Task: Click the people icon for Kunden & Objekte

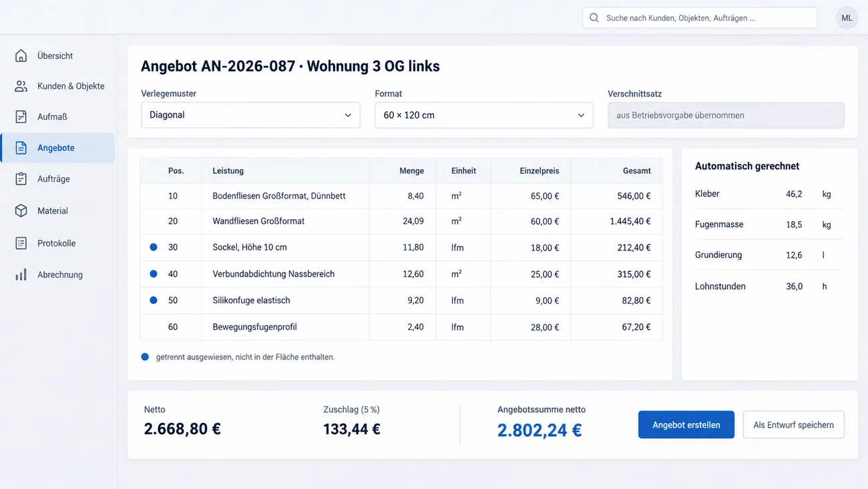Action: (x=21, y=86)
